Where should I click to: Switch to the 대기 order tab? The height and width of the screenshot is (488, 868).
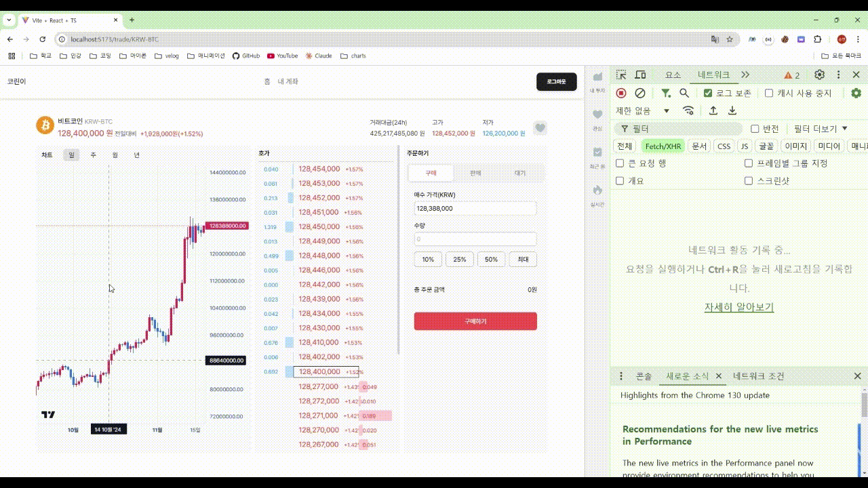point(520,173)
